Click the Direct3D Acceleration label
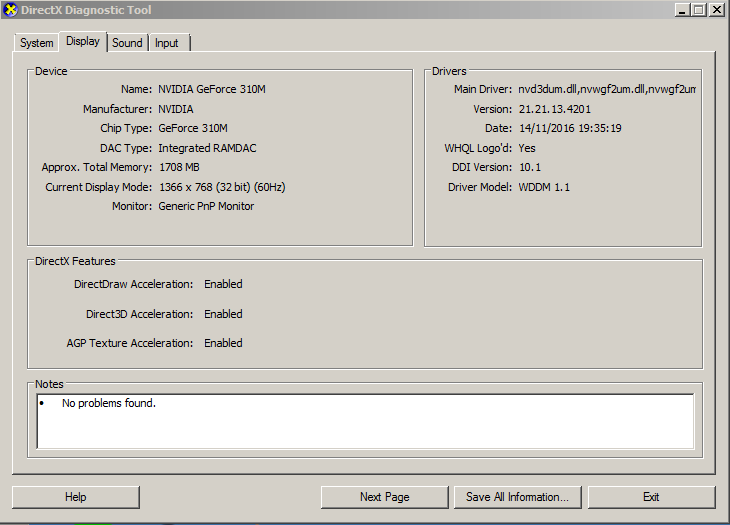Image resolution: width=730 pixels, height=525 pixels. coord(140,314)
